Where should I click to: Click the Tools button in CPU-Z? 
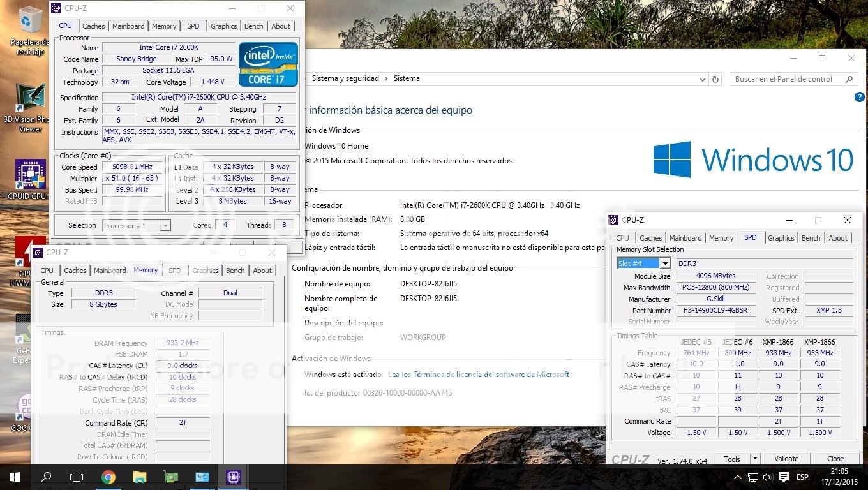click(732, 459)
